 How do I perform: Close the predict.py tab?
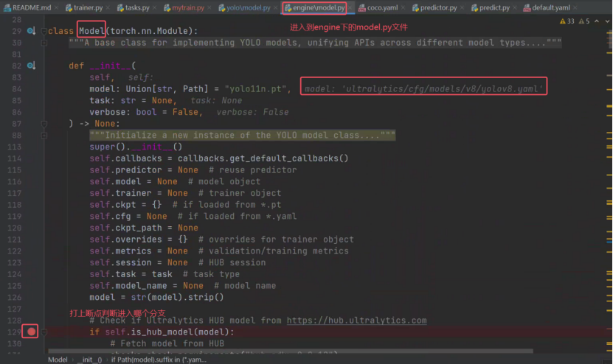pyautogui.click(x=516, y=8)
